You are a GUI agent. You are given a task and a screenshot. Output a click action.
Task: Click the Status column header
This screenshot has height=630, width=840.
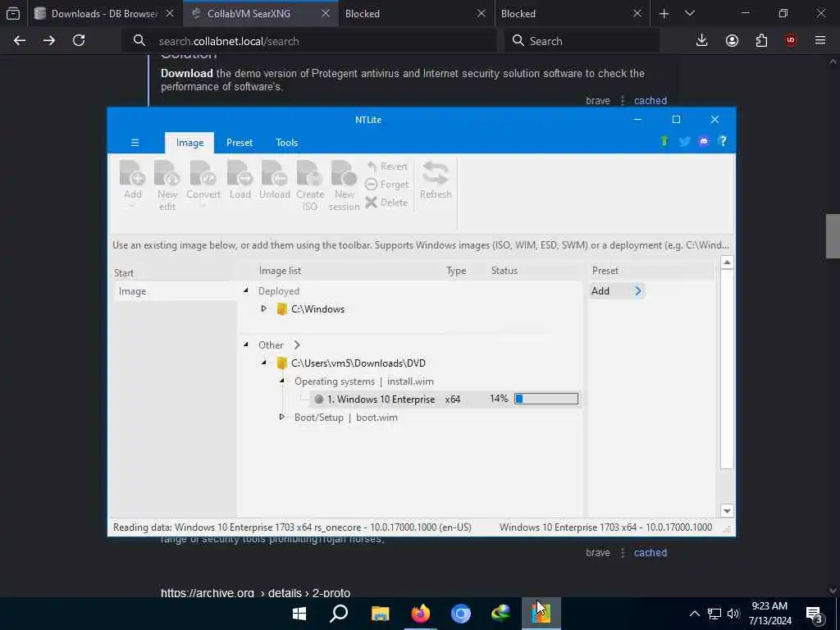[504, 271]
